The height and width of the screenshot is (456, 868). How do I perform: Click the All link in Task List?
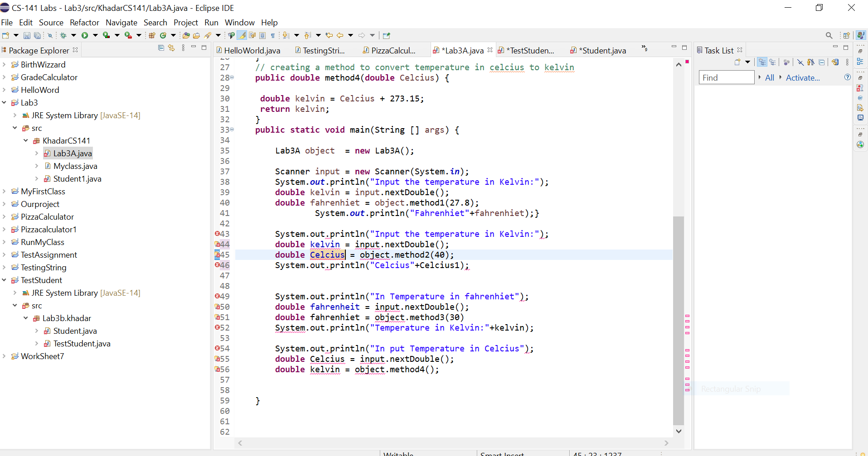[769, 78]
